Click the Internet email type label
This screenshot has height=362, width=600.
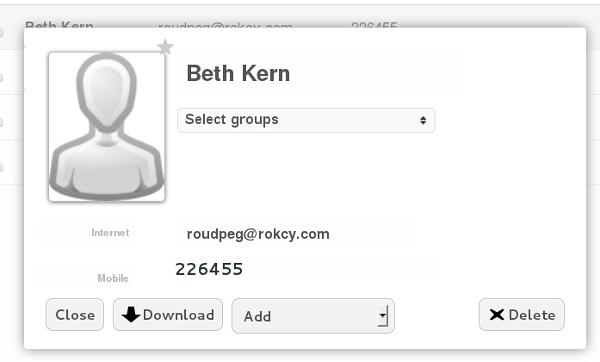pos(110,233)
